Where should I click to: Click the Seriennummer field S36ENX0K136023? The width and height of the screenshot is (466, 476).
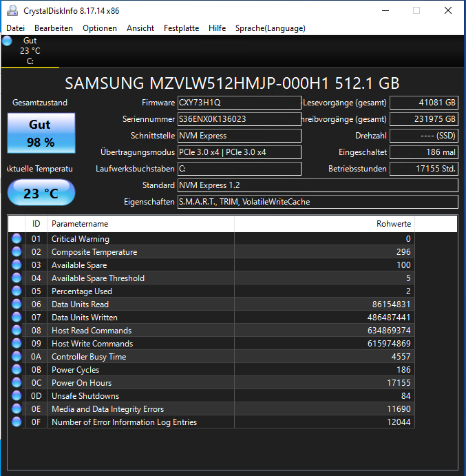click(x=239, y=119)
